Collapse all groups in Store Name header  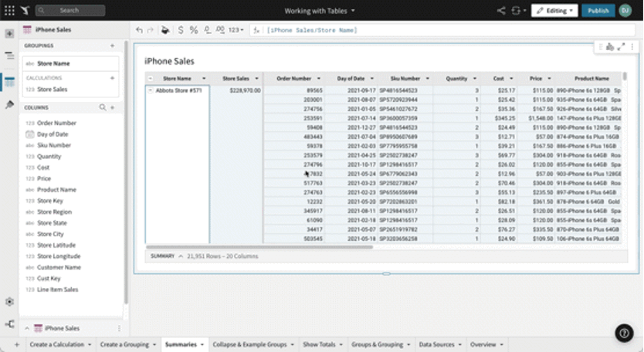point(150,78)
